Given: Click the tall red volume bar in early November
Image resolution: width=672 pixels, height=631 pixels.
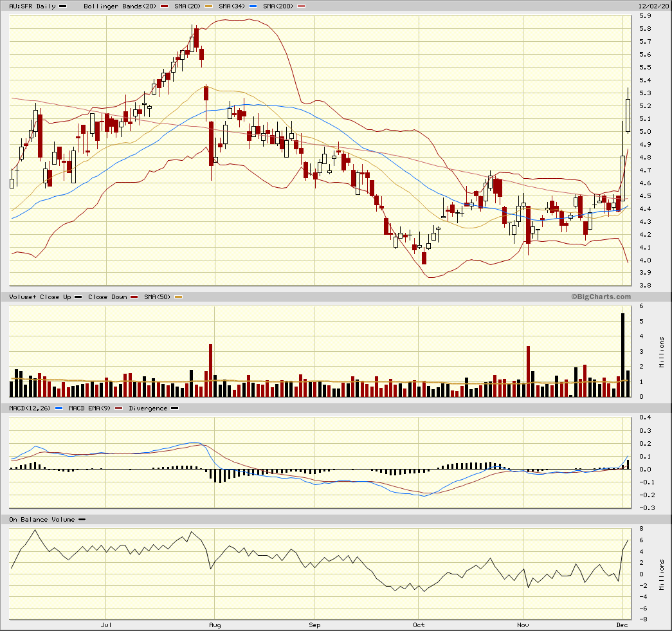Looking at the screenshot, I should click(529, 371).
